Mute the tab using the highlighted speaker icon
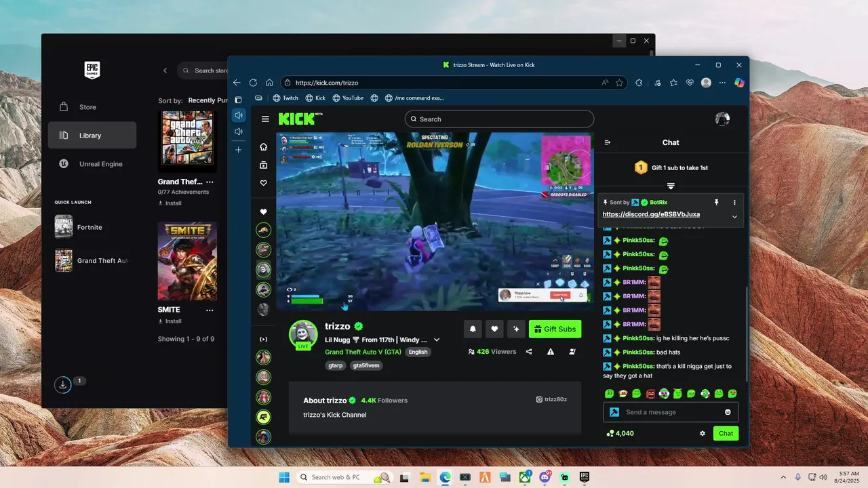 coord(238,115)
